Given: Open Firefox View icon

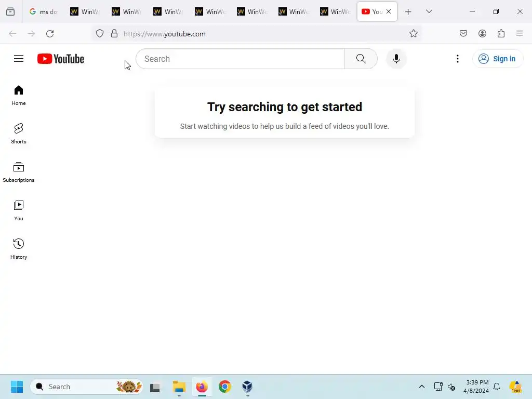Looking at the screenshot, I should pos(10,11).
